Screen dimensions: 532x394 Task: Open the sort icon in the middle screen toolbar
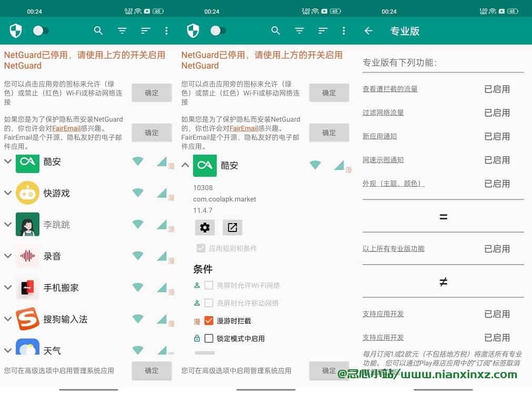(x=323, y=31)
